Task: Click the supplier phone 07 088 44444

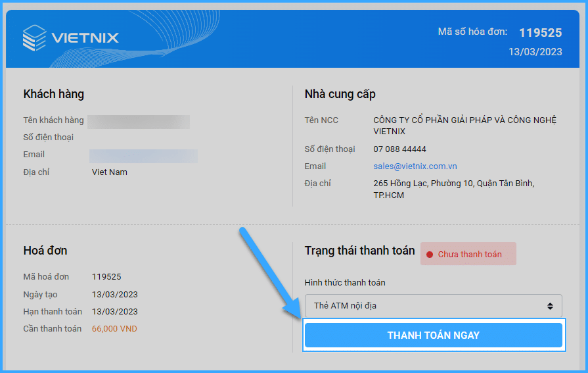Action: (399, 149)
